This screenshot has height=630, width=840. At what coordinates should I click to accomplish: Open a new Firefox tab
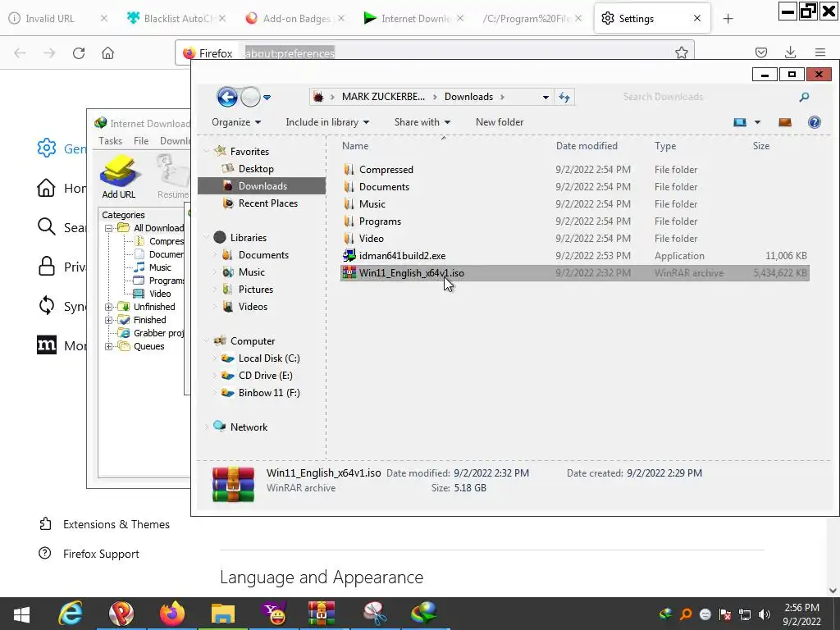[728, 19]
